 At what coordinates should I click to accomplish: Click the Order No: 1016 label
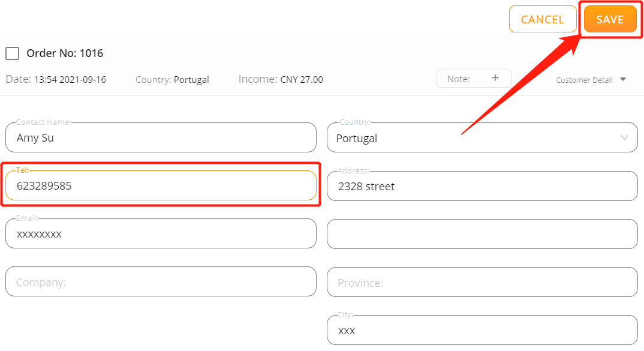pyautogui.click(x=65, y=53)
